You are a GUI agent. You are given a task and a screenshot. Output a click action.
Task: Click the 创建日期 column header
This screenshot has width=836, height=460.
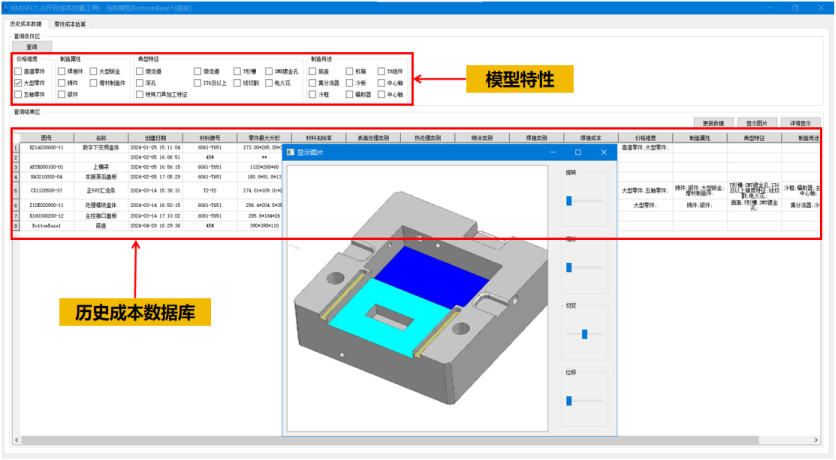point(155,137)
